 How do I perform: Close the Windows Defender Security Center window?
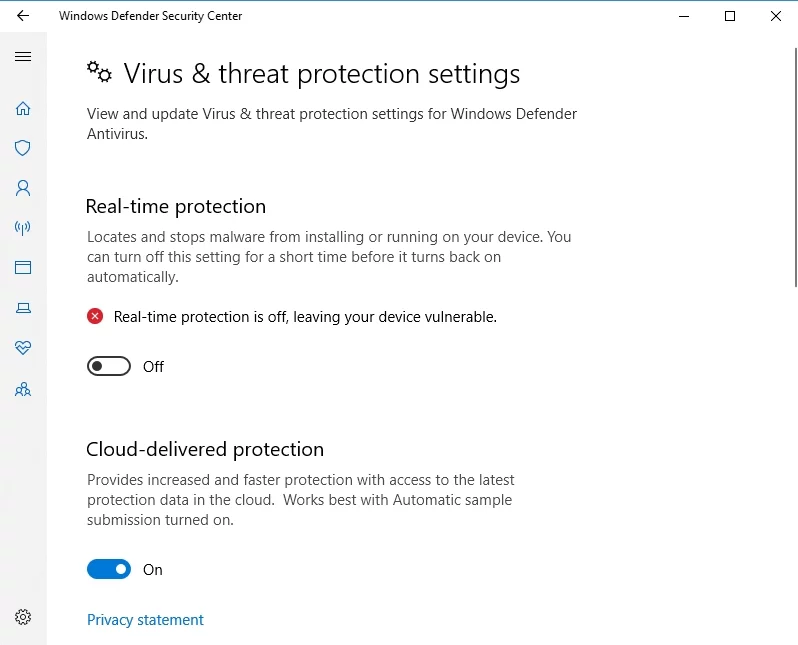776,16
